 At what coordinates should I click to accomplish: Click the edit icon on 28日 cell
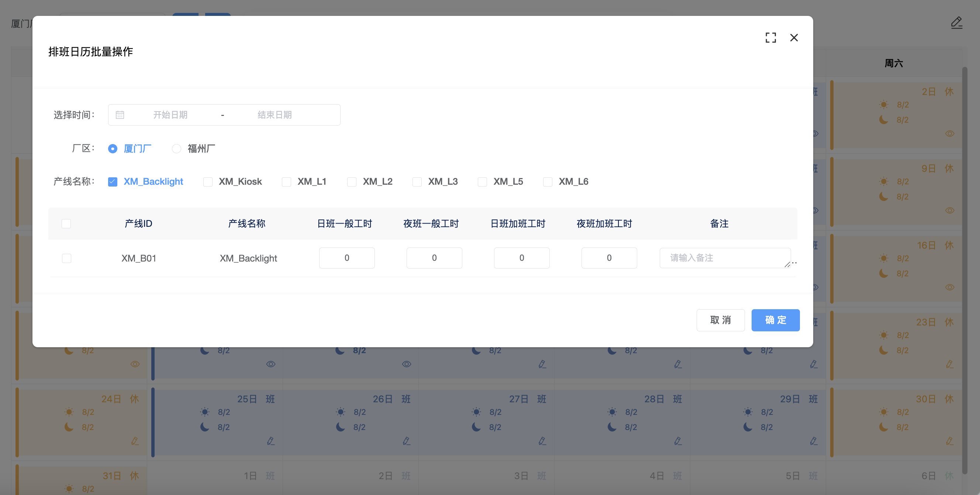(x=678, y=441)
